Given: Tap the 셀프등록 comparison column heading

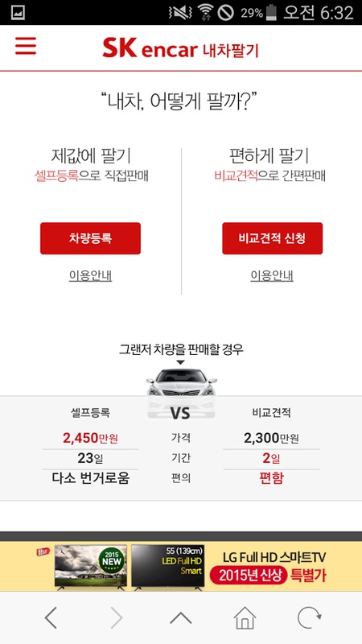Looking at the screenshot, I should pyautogui.click(x=90, y=413).
